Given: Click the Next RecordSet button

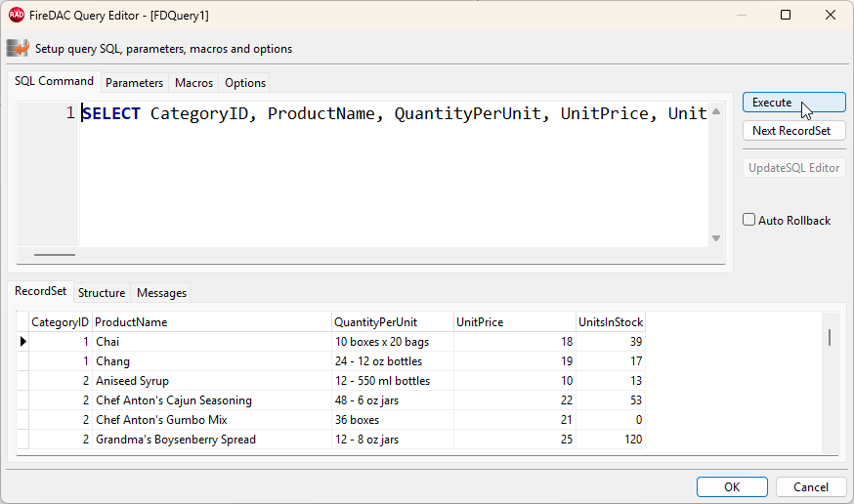Looking at the screenshot, I should 794,131.
